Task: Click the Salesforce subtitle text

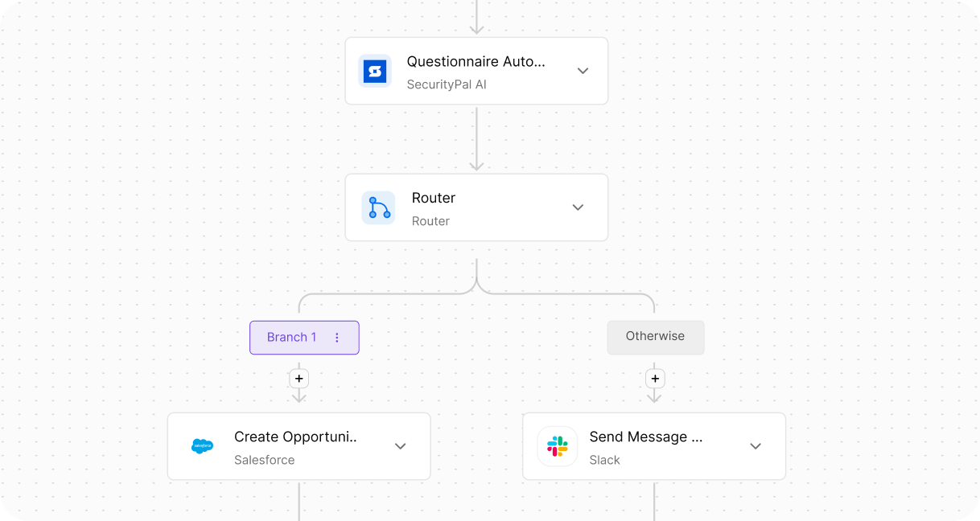Action: coord(265,460)
